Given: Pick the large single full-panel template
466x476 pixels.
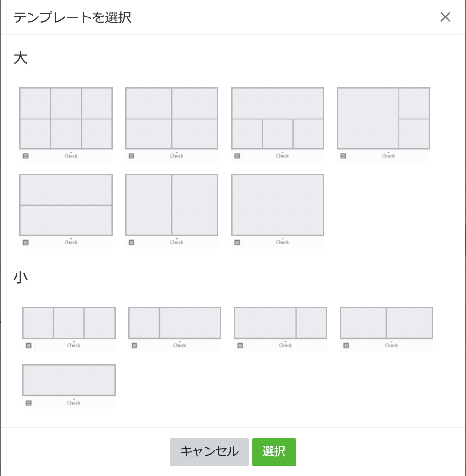Looking at the screenshot, I should [278, 205].
